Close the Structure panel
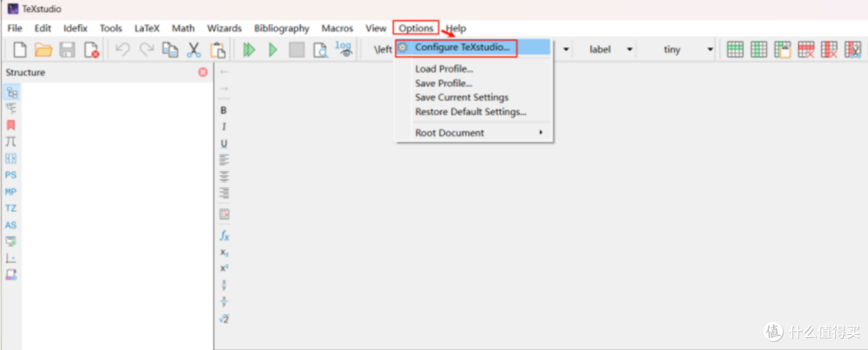Screen dimensions: 868x350 (203, 72)
